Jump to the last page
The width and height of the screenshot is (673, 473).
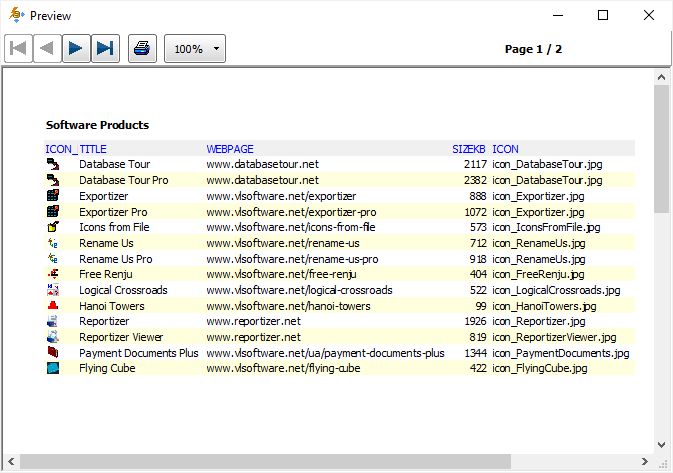pos(105,49)
